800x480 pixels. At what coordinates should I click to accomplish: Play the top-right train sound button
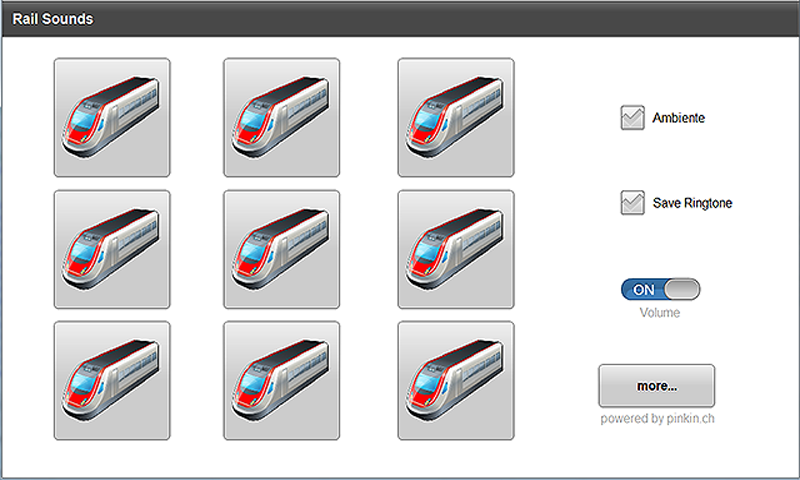pos(456,117)
